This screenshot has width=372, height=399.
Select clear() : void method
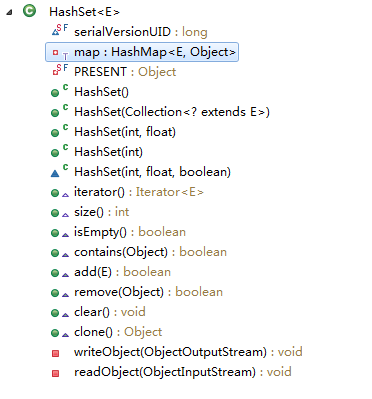tap(110, 312)
